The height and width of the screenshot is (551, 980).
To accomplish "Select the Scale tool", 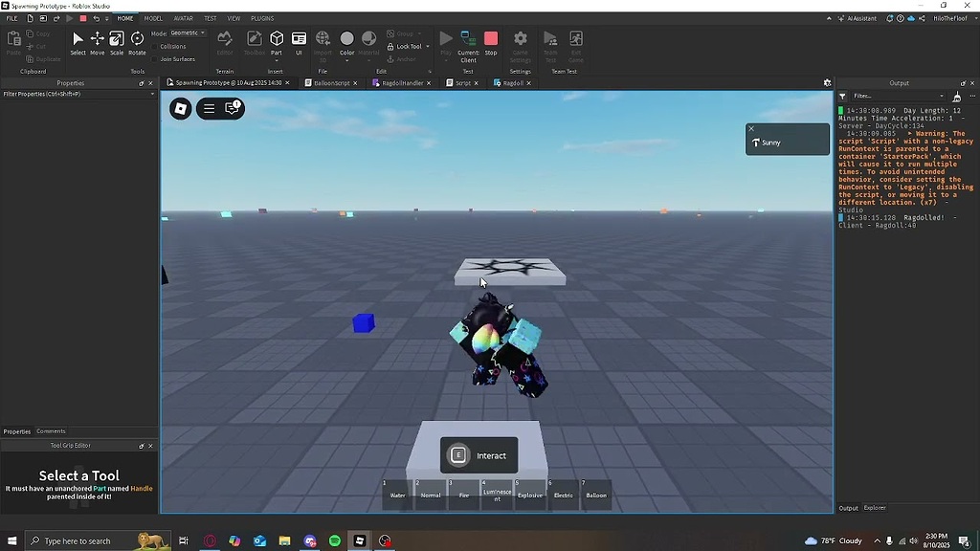I will click(x=117, y=40).
